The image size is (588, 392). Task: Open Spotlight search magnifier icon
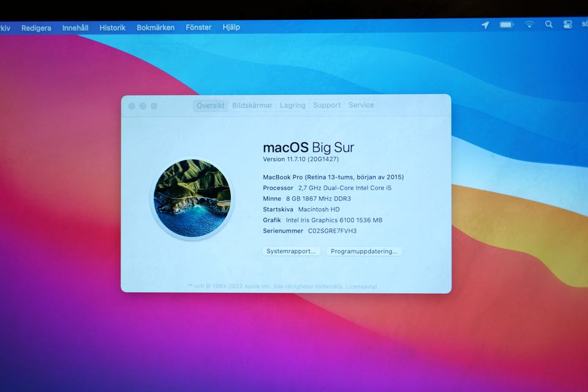[549, 24]
